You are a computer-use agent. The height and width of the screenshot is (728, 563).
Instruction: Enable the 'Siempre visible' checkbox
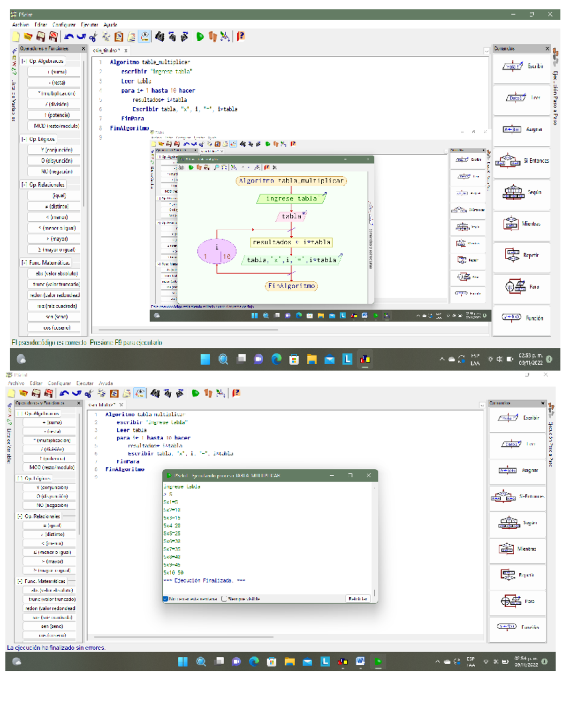tap(224, 599)
